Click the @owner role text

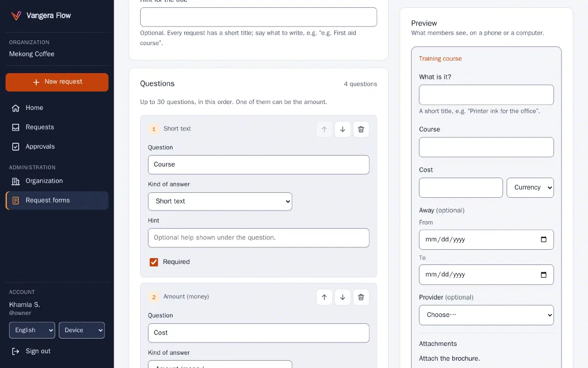pyautogui.click(x=20, y=313)
